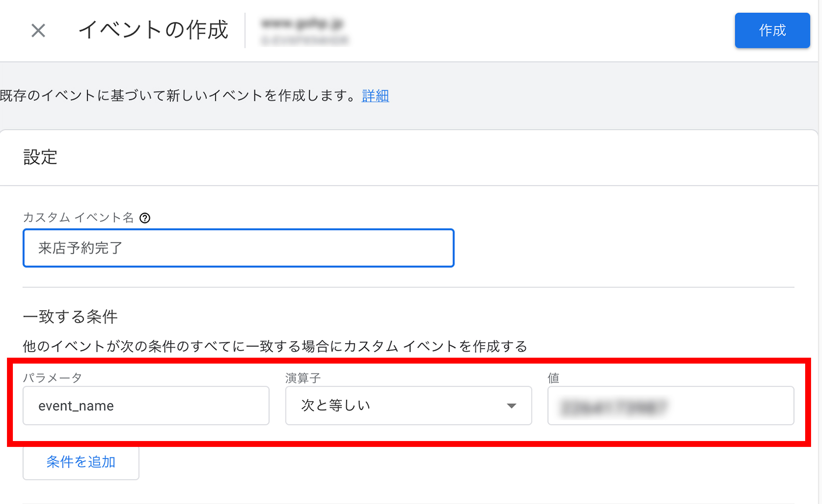Click the dropdown arrow in the 演算子 field
The height and width of the screenshot is (504, 822).
tap(511, 406)
